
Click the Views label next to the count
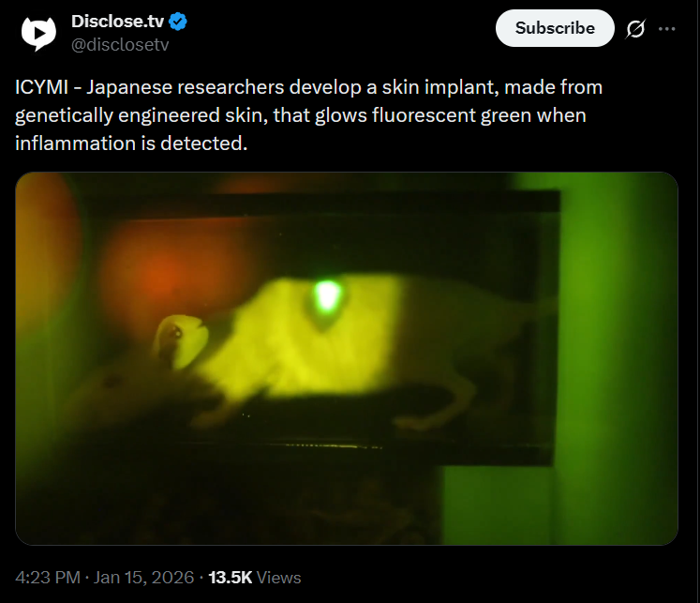(x=279, y=578)
